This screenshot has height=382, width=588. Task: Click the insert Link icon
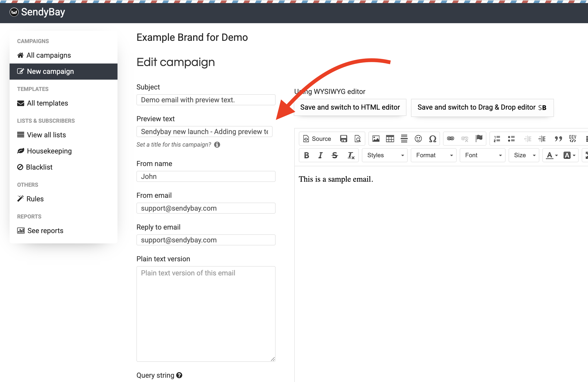451,138
